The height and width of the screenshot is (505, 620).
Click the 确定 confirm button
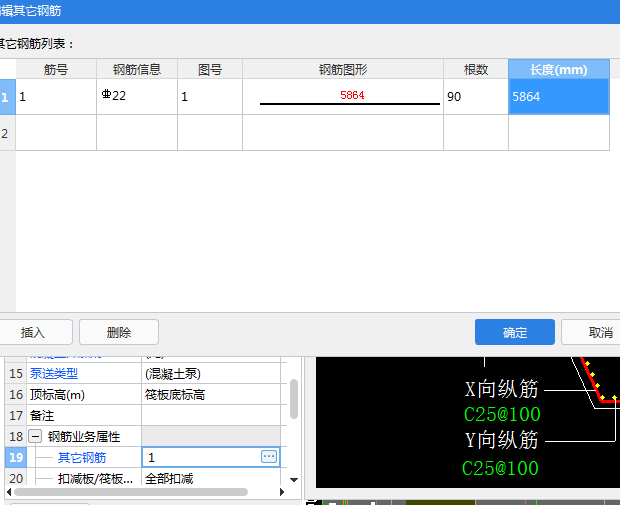[514, 332]
